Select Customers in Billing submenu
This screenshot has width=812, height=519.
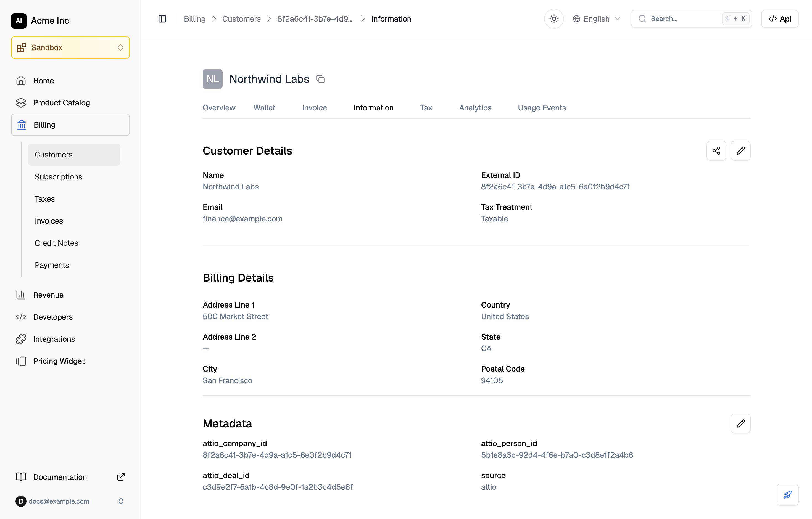pyautogui.click(x=74, y=155)
